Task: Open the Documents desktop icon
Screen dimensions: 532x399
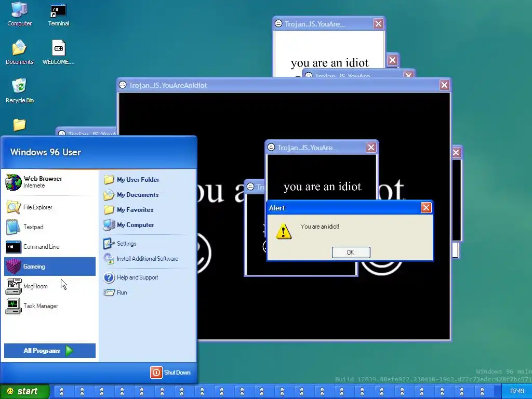Action: (x=19, y=52)
